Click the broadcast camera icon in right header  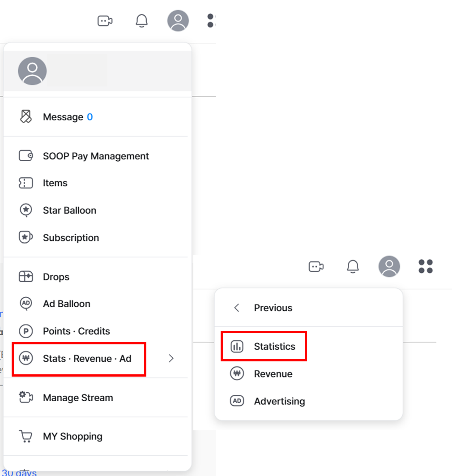[316, 266]
